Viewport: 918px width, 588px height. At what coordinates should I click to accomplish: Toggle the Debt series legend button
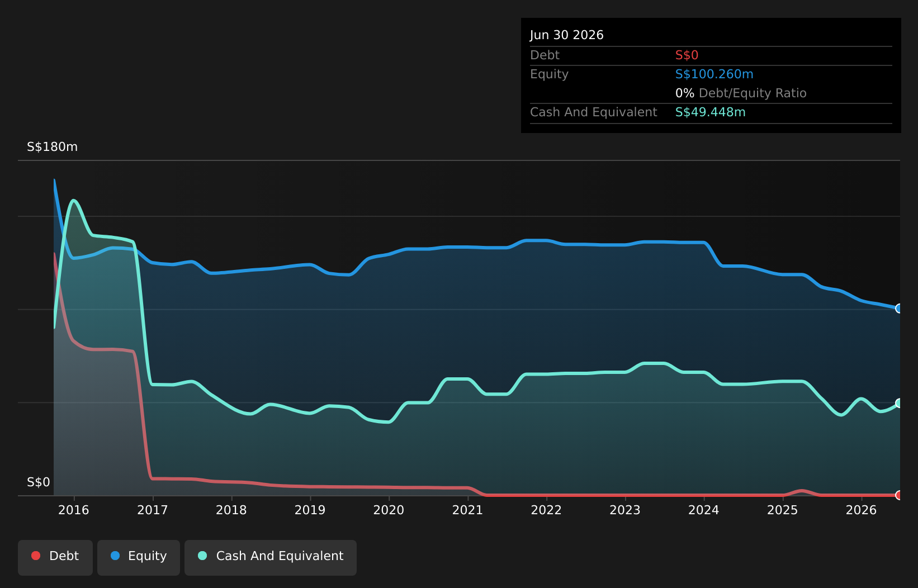[x=55, y=557]
